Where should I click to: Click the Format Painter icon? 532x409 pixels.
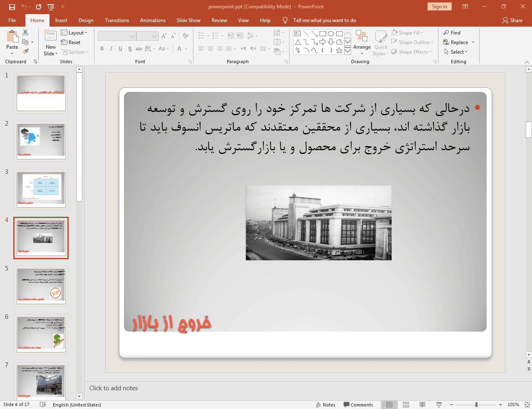[x=25, y=52]
